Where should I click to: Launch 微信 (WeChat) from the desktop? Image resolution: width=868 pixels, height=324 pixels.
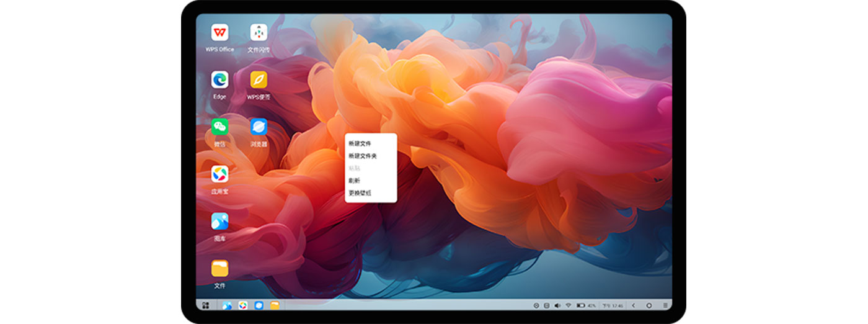tap(219, 127)
